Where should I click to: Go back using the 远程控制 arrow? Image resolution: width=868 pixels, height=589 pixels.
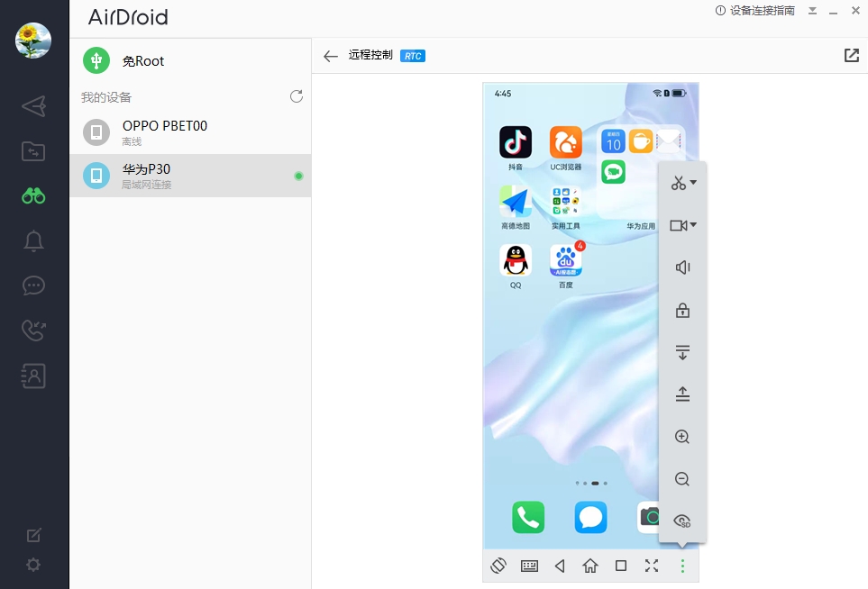331,56
